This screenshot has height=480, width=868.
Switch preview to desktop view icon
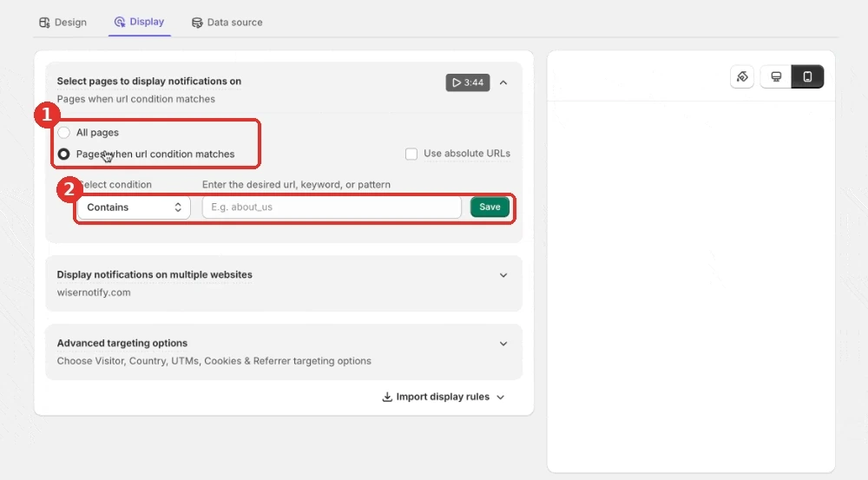[776, 77]
